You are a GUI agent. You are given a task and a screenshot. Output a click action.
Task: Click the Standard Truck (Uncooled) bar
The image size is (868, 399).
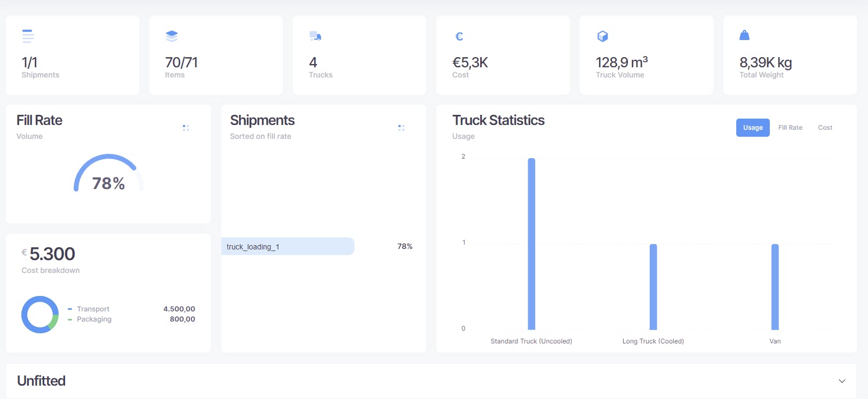531,244
